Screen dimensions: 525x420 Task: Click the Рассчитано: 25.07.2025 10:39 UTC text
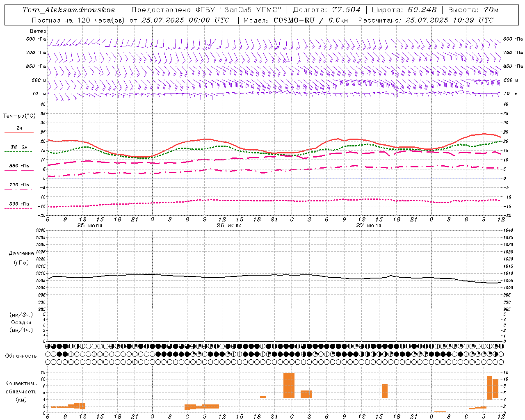point(426,20)
